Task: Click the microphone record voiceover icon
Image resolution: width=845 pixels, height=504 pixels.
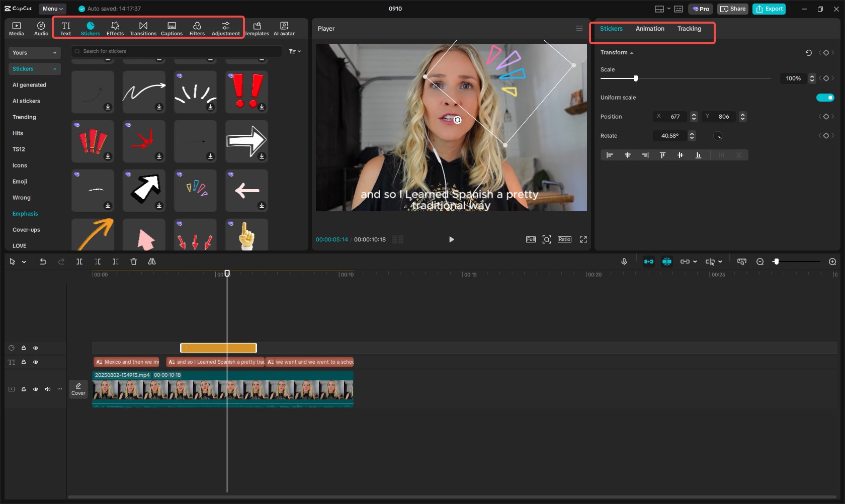Action: coord(624,262)
